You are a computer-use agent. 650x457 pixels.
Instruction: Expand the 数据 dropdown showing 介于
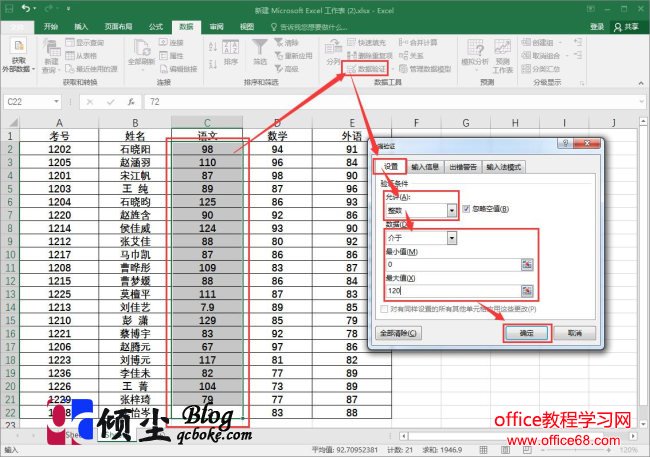coord(451,238)
